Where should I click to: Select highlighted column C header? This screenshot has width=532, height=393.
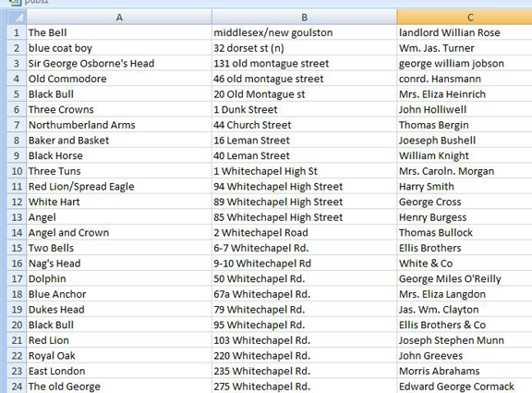click(465, 17)
